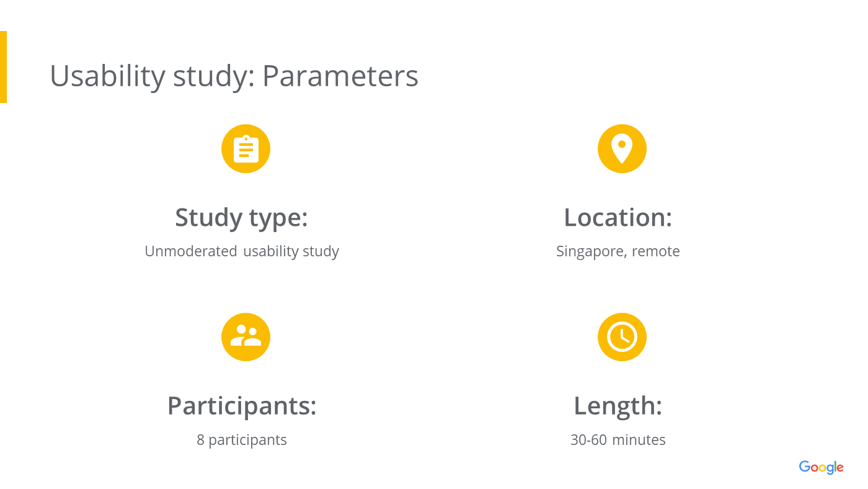Click the map pin Location icon

pos(622,149)
